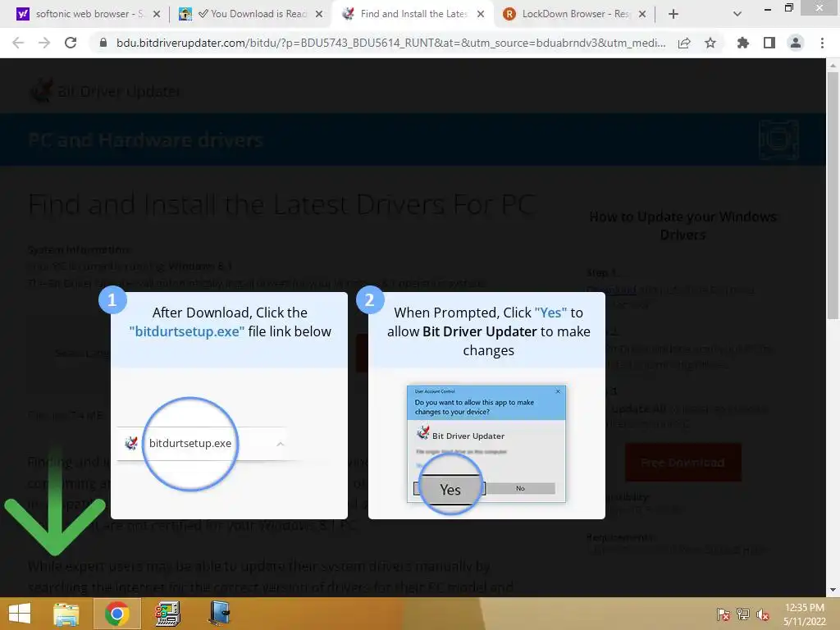Open Action Center flag tray icon
The height and width of the screenshot is (630, 840).
724,614
